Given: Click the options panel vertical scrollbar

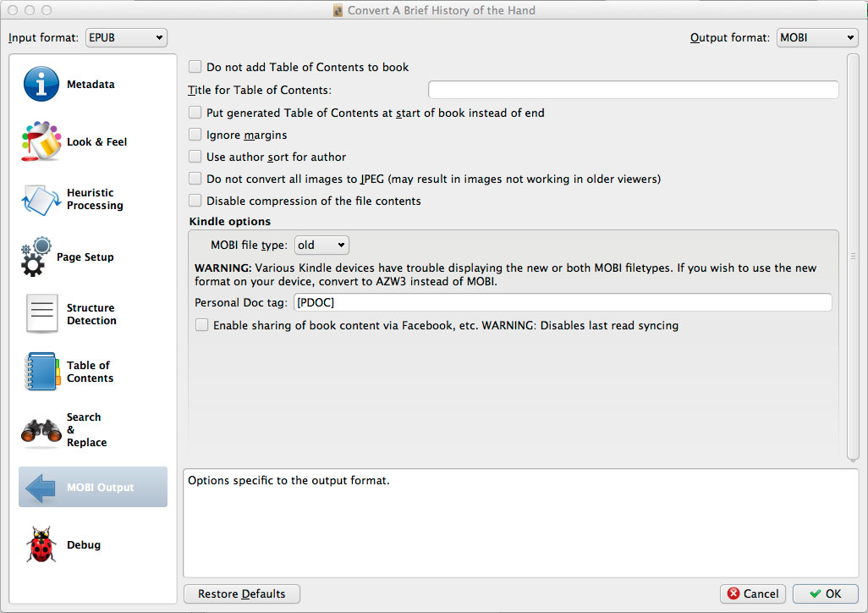Looking at the screenshot, I should click(853, 256).
